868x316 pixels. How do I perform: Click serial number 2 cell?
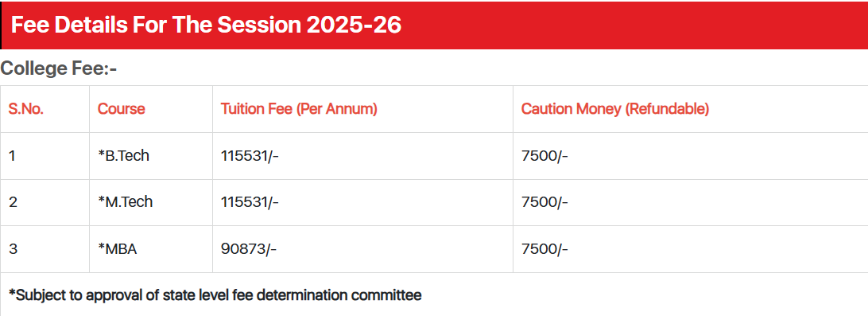coord(45,202)
